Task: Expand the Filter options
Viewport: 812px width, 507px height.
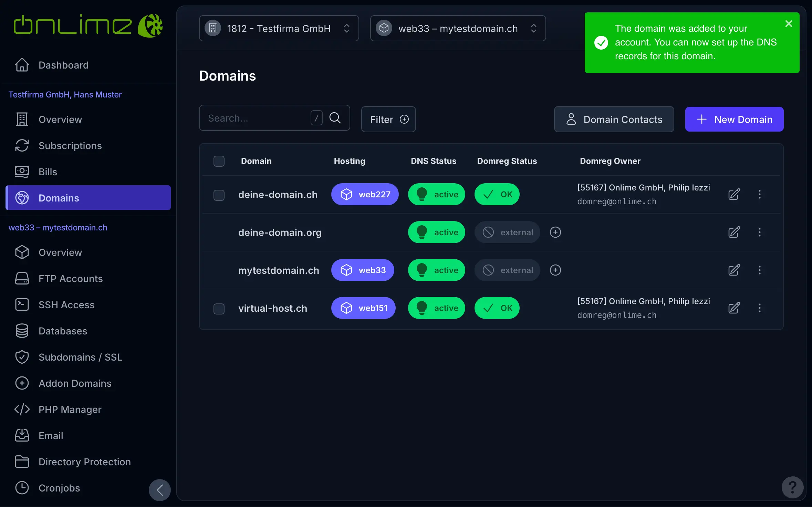Action: (x=388, y=119)
